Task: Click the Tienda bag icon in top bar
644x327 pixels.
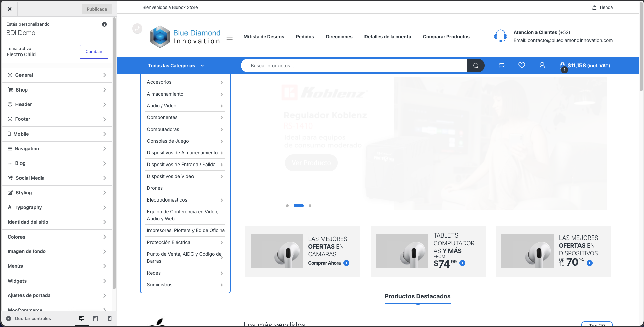Action: 594,7
